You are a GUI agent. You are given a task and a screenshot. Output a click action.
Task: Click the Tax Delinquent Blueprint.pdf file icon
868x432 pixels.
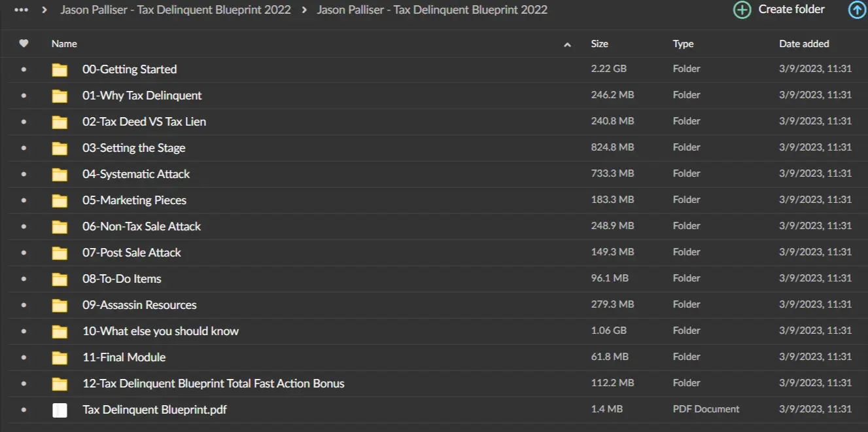click(x=60, y=410)
